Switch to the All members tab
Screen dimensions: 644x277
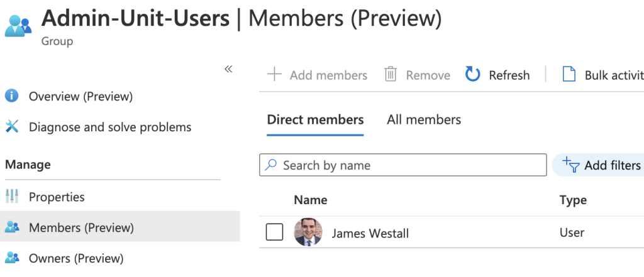coord(424,119)
